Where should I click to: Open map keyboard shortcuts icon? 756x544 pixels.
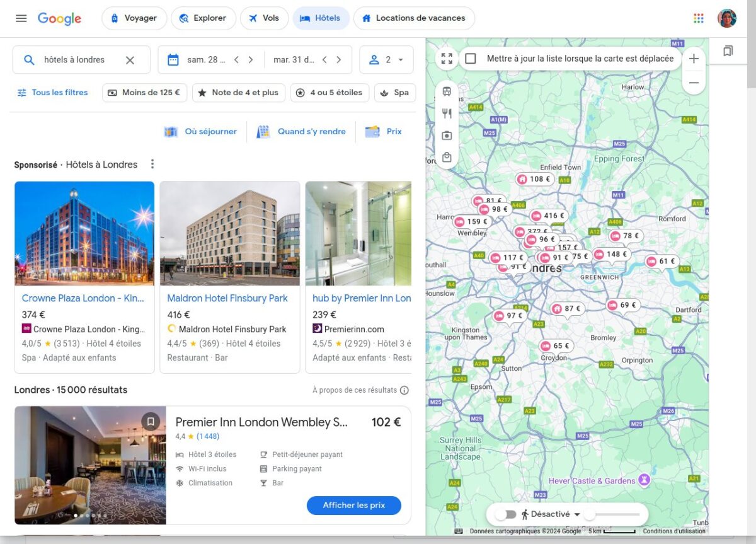pyautogui.click(x=459, y=531)
